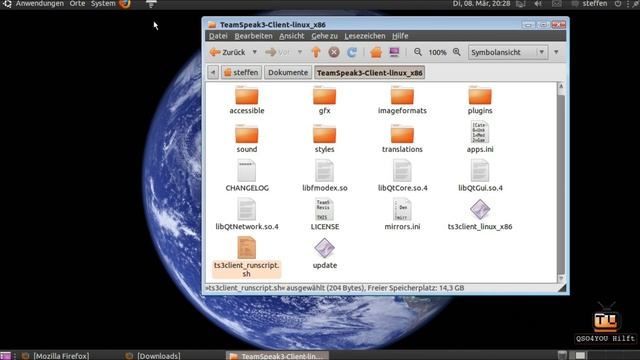640x360 pixels.
Task: Click the file view vertical scrollbar
Action: 561,182
